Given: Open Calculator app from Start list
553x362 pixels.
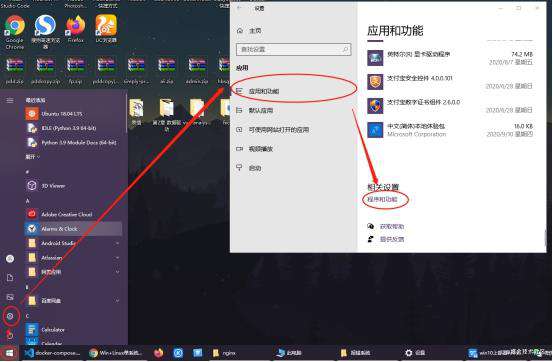Looking at the screenshot, I should coord(74,330).
